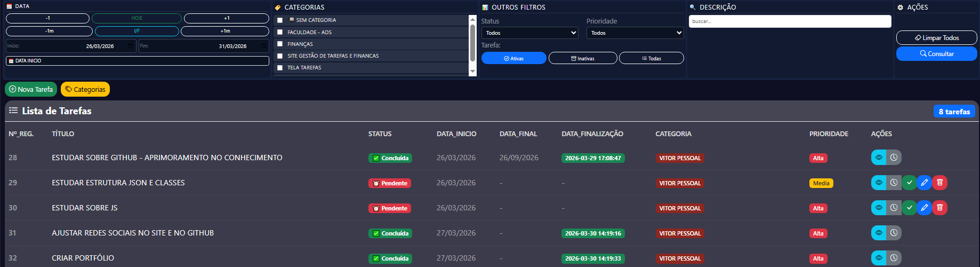Check the SEM CATEGORIA checkbox
This screenshot has height=267, width=980.
tap(280, 20)
